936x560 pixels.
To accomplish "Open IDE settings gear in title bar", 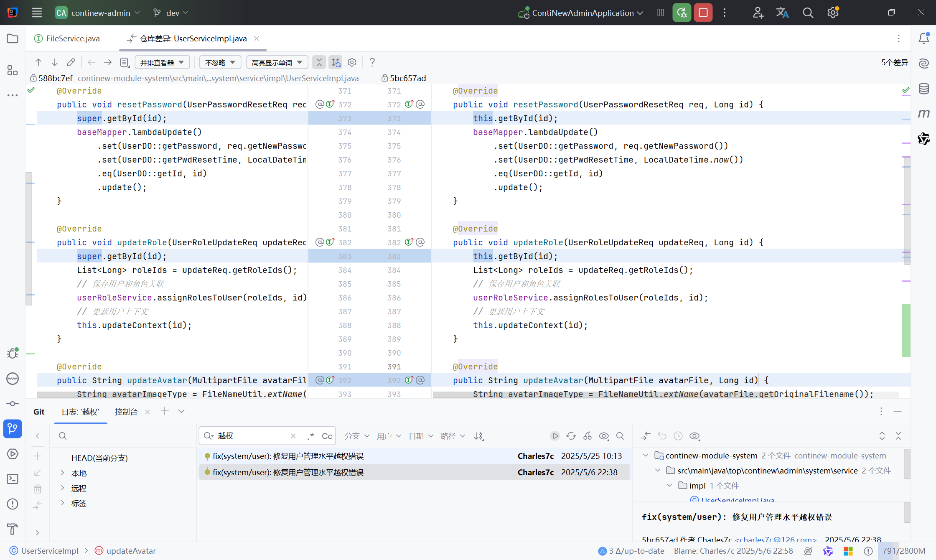I will (833, 13).
